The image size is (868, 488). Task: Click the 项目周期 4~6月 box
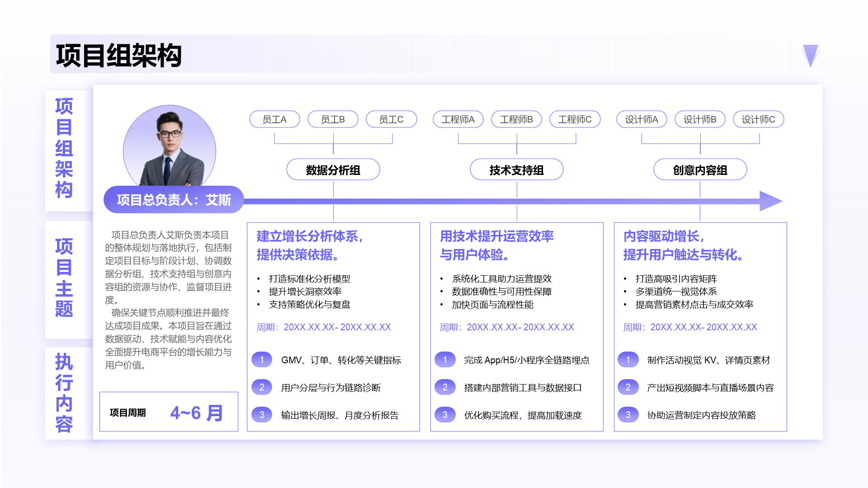point(169,412)
